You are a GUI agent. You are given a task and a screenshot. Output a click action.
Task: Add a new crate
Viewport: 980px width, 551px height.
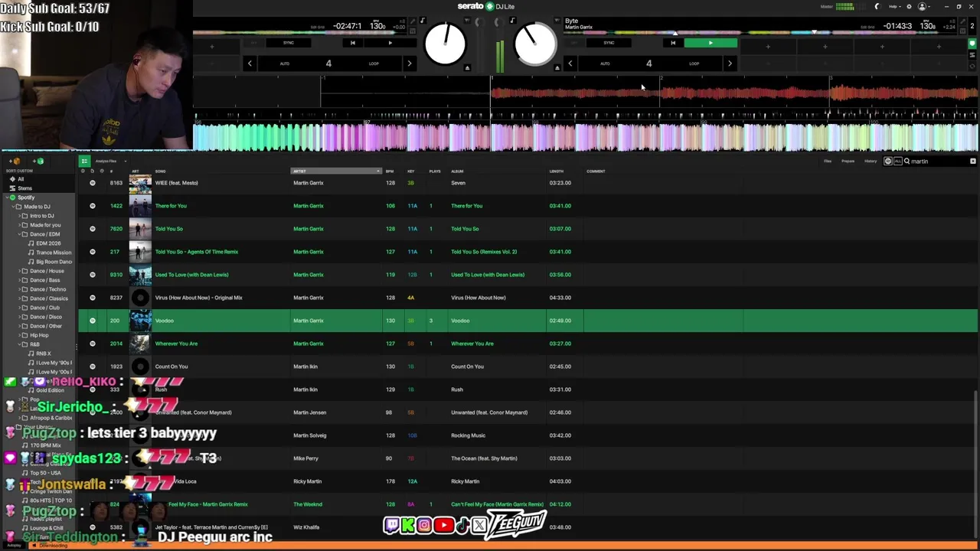click(x=15, y=161)
